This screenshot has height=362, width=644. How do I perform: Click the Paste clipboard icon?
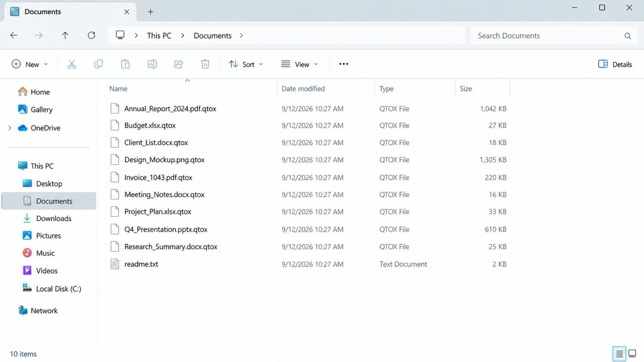(x=125, y=64)
